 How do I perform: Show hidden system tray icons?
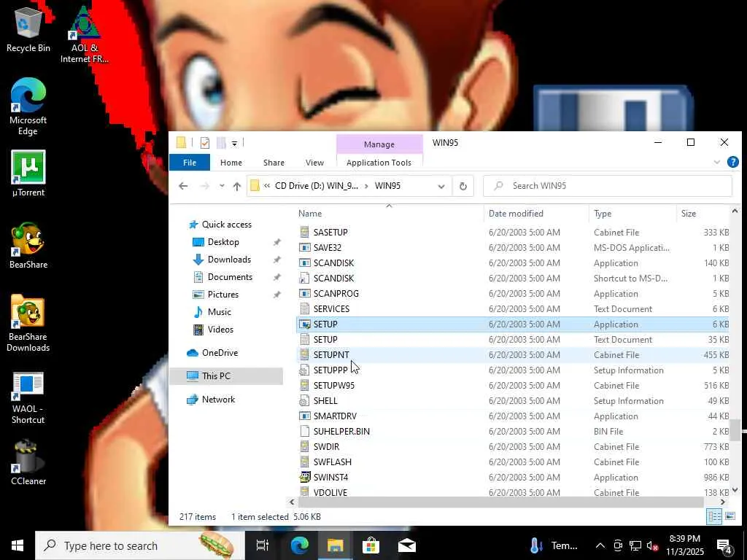tap(600, 545)
